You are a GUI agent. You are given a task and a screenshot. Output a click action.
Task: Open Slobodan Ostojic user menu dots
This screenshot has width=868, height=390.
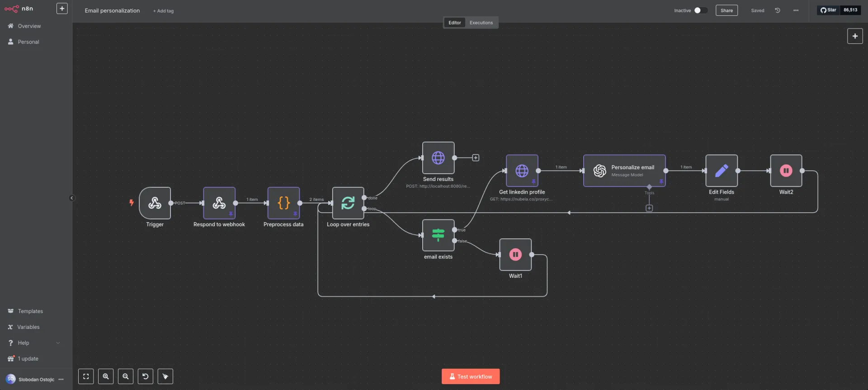pyautogui.click(x=61, y=380)
